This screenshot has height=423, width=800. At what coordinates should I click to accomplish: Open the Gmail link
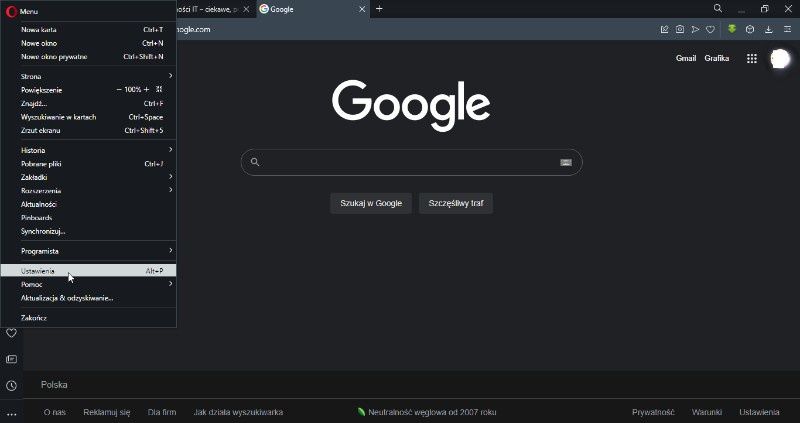[686, 58]
